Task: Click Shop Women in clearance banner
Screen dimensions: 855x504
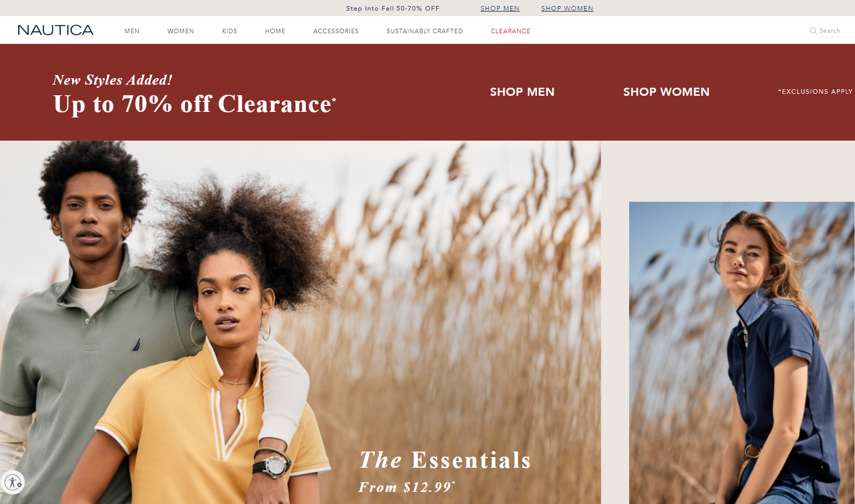Action: (x=666, y=92)
